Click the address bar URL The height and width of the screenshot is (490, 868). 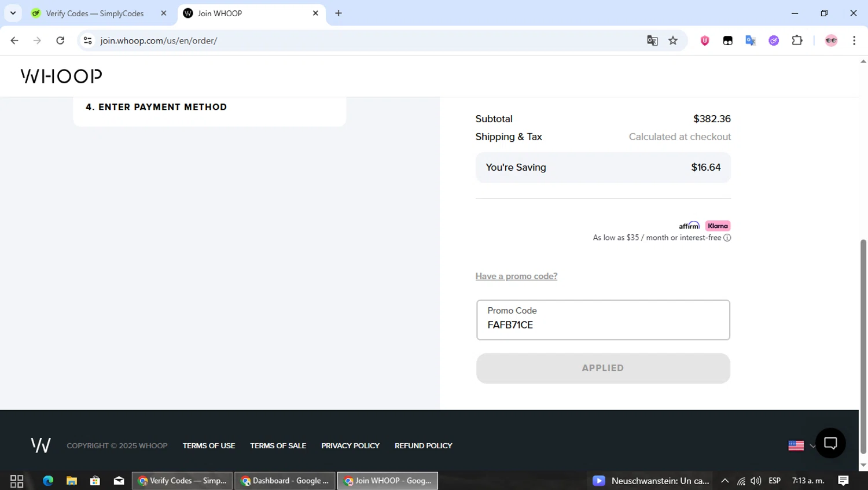click(x=159, y=40)
